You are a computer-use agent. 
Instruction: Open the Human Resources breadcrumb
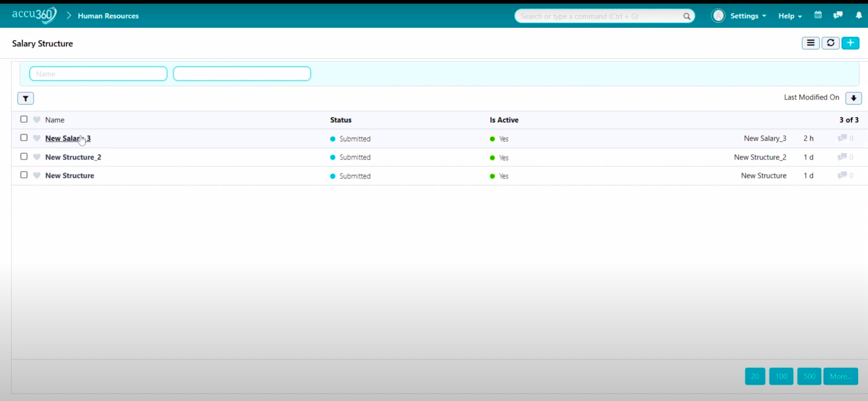(x=108, y=16)
